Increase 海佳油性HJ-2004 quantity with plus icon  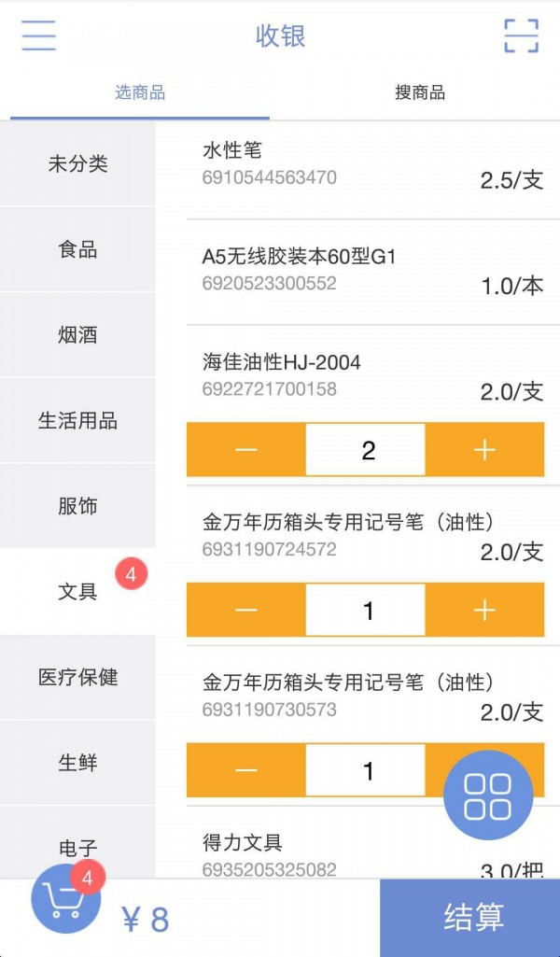(484, 449)
